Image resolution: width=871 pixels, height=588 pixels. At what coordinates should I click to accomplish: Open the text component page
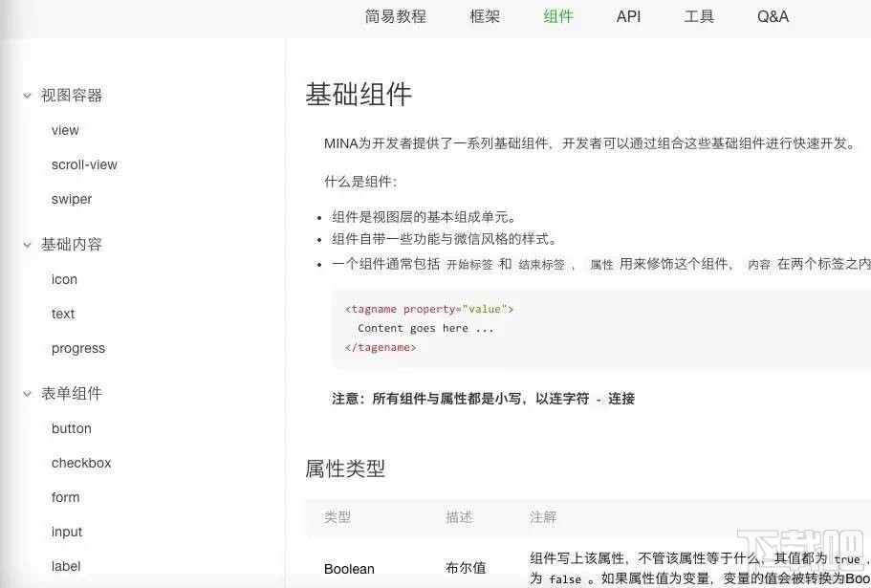62,314
